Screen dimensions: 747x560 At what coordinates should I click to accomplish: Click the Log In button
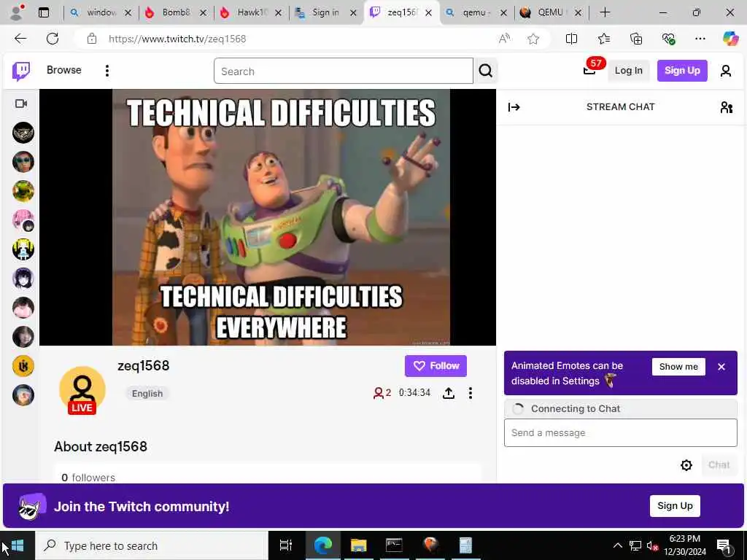coord(628,71)
